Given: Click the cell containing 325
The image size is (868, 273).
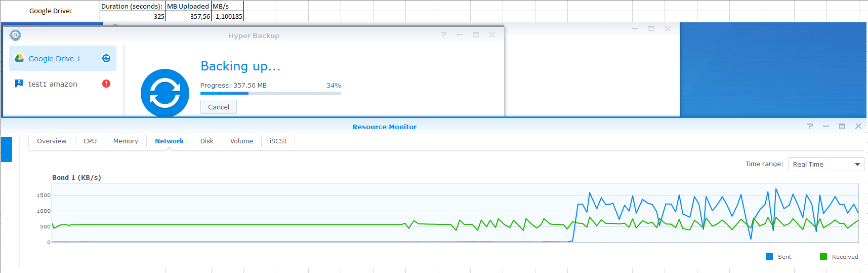Looking at the screenshot, I should [133, 16].
